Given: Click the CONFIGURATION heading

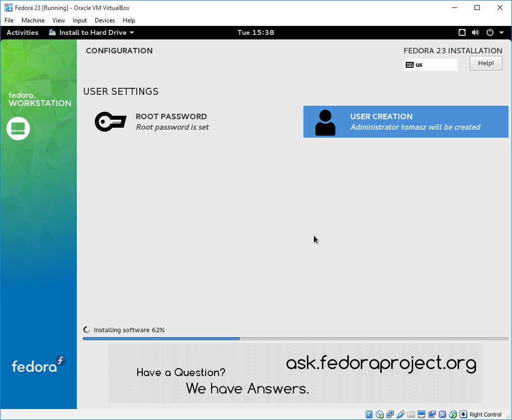Looking at the screenshot, I should (x=119, y=50).
